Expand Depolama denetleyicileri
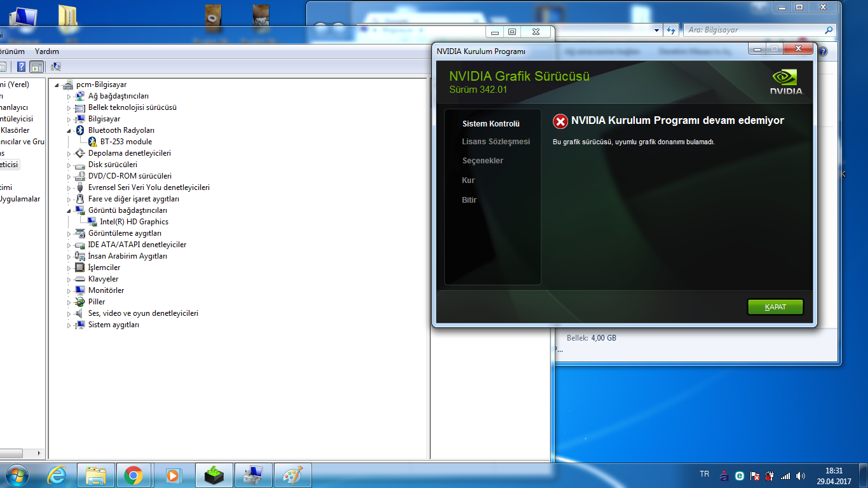The height and width of the screenshot is (488, 868). point(69,154)
